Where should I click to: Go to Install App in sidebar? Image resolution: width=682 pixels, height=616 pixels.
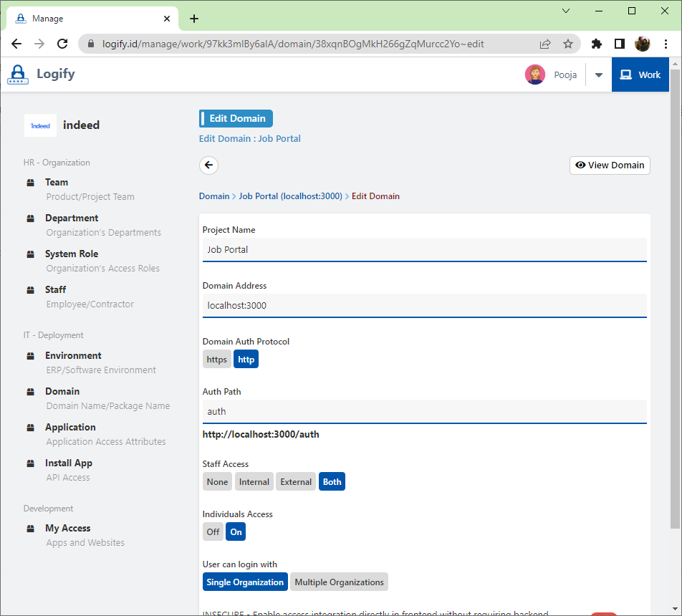coord(69,463)
